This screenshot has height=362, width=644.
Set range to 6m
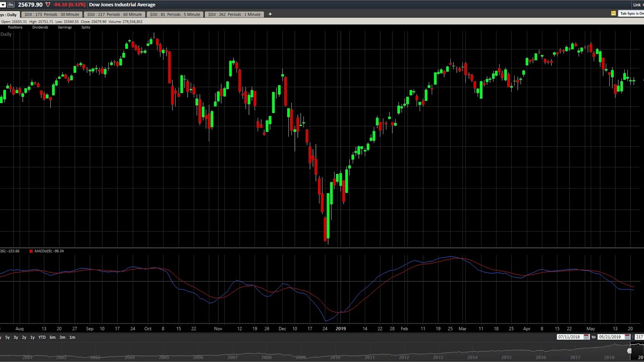[52, 337]
